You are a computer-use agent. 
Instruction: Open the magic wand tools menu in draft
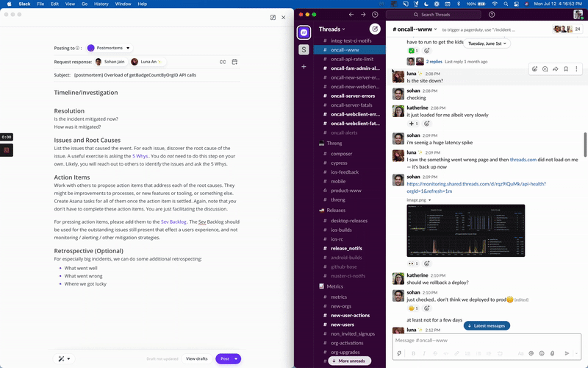(x=64, y=358)
